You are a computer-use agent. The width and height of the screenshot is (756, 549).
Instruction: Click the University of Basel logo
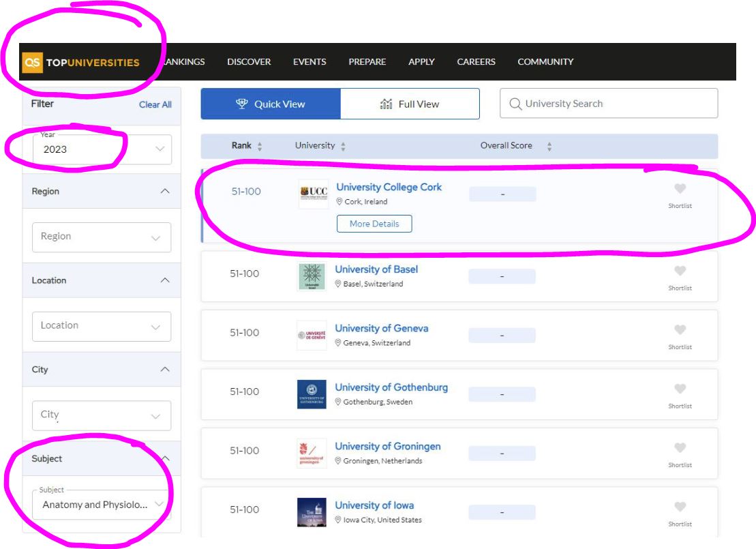click(312, 276)
